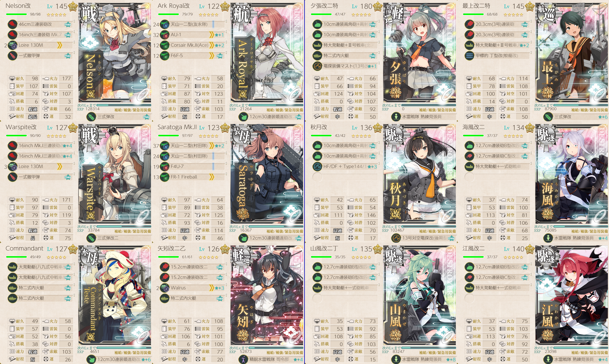The width and height of the screenshot is (609, 364).
Task: Click the EXP progress bar under Saratoga
Action: pyautogui.click(x=276, y=226)
